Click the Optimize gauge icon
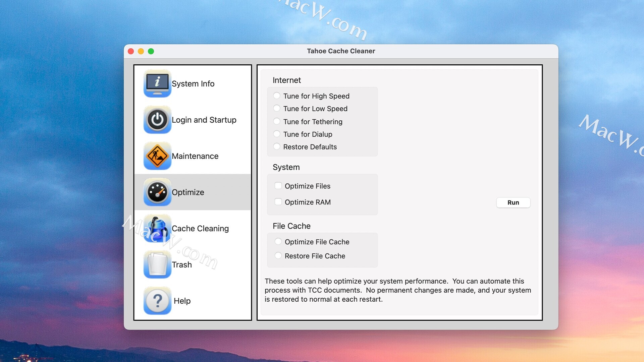Viewport: 644px width, 362px height. tap(157, 192)
